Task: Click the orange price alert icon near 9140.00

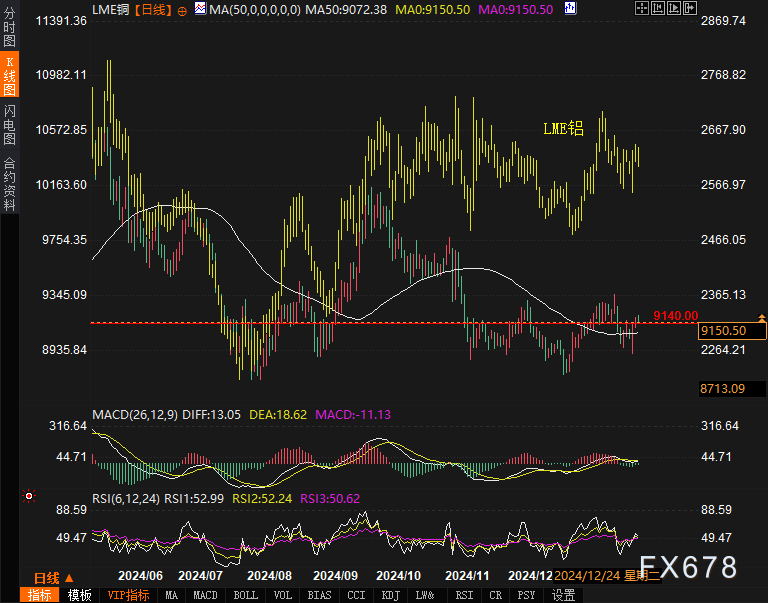Action: click(762, 316)
